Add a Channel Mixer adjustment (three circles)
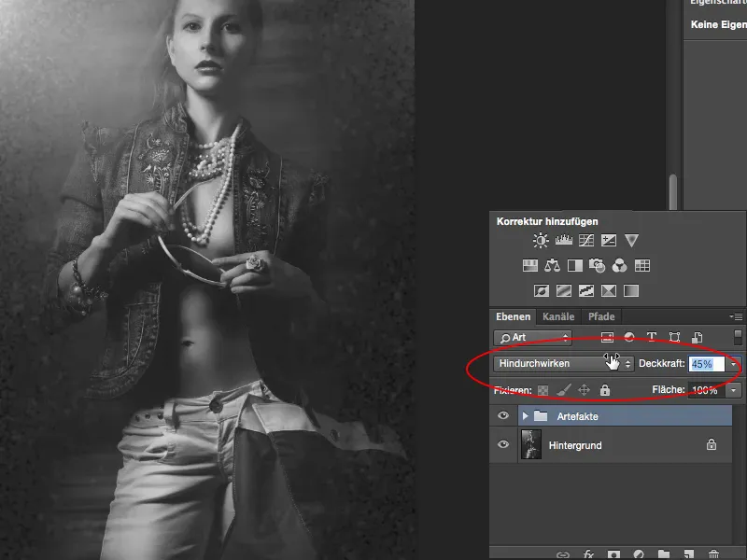This screenshot has height=560, width=747. pyautogui.click(x=619, y=265)
